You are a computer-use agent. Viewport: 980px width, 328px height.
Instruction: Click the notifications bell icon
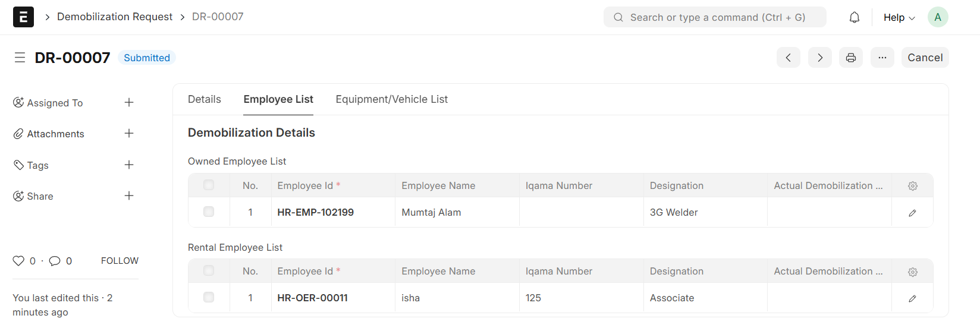tap(854, 17)
